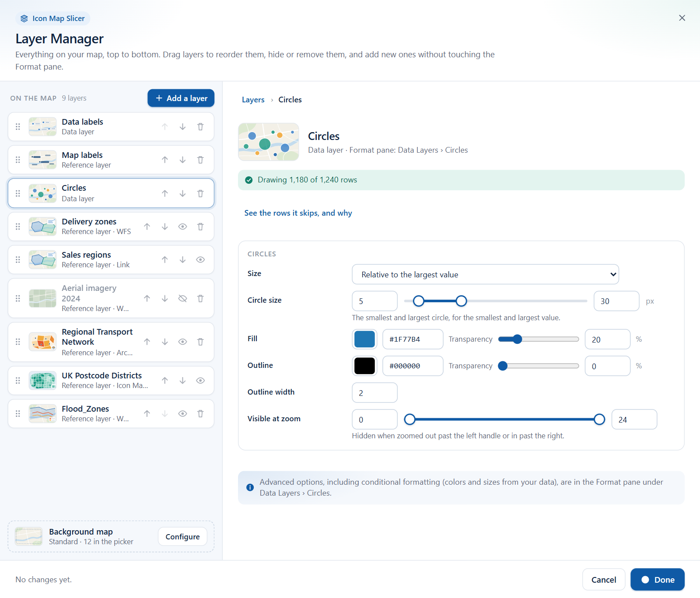Move Circles layer up
The height and width of the screenshot is (598, 700).
coord(164,193)
